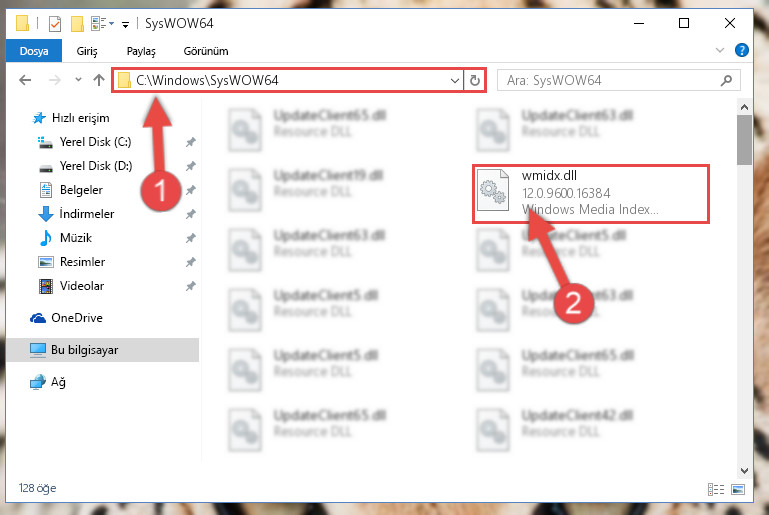Open the Dosya menu tab
Screen dimensions: 769x515
tap(34, 51)
